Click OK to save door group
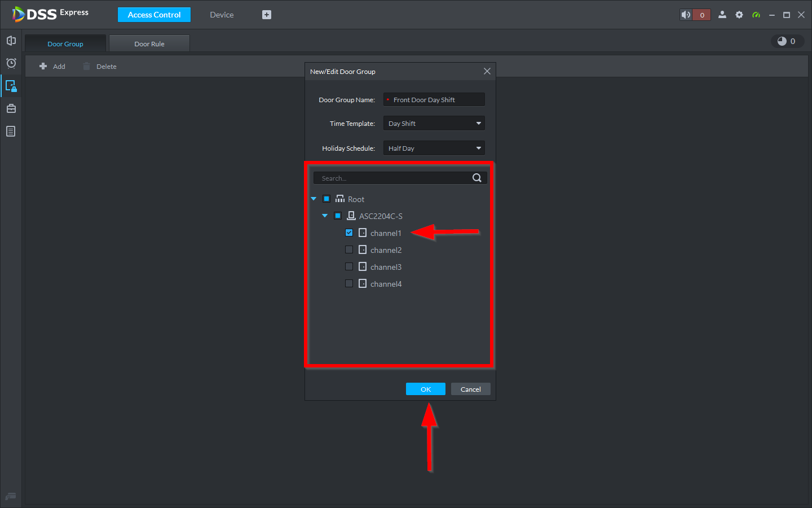The height and width of the screenshot is (508, 812). 425,389
